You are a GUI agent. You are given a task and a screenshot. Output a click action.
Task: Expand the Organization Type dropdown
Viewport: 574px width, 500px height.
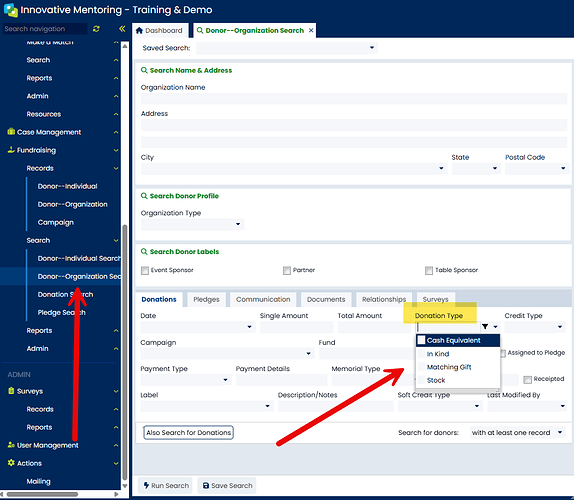point(192,224)
